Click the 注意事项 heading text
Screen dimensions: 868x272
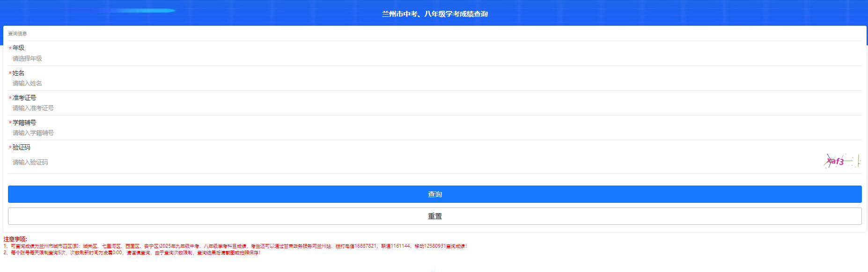tap(15, 239)
